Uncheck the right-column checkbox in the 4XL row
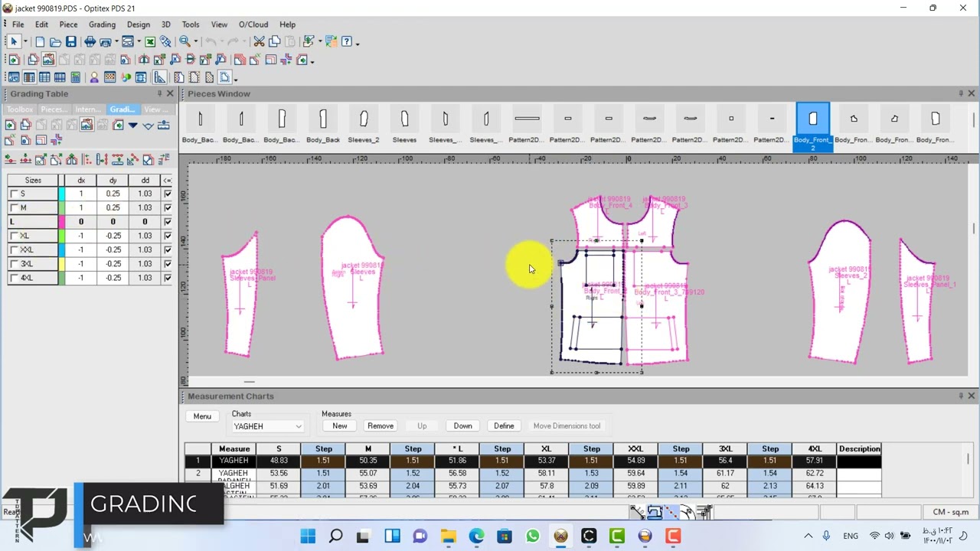This screenshot has height=551, width=980. (168, 278)
